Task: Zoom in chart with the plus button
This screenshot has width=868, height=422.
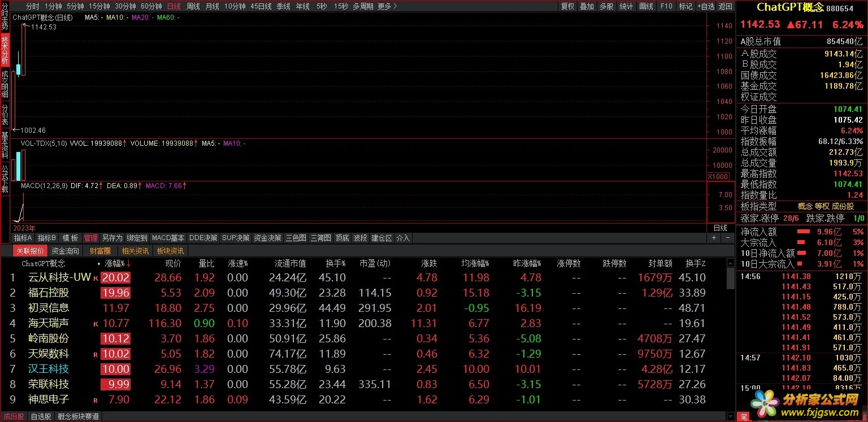Action: [x=714, y=238]
